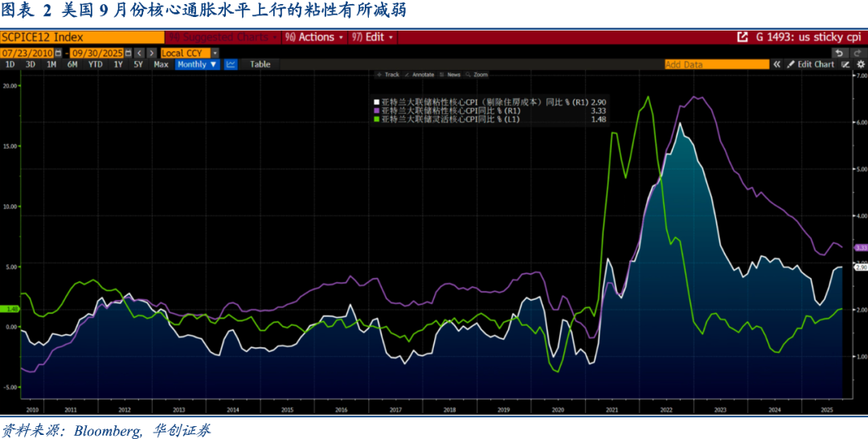868x439 pixels.
Task: Click the green legend swatch for flexible core CPI
Action: coord(376,119)
